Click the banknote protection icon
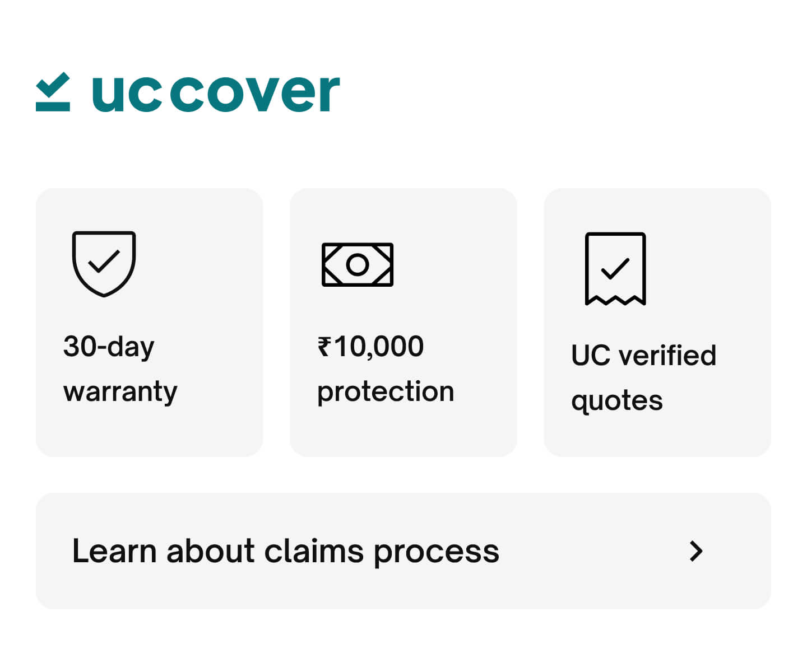 point(358,264)
